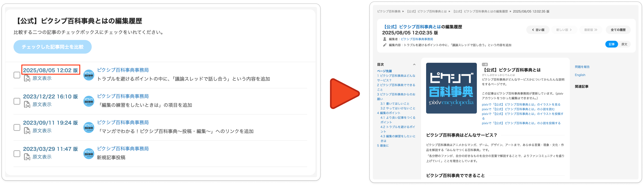Open the 2023/12/22 16:10 版 link

tap(50, 96)
